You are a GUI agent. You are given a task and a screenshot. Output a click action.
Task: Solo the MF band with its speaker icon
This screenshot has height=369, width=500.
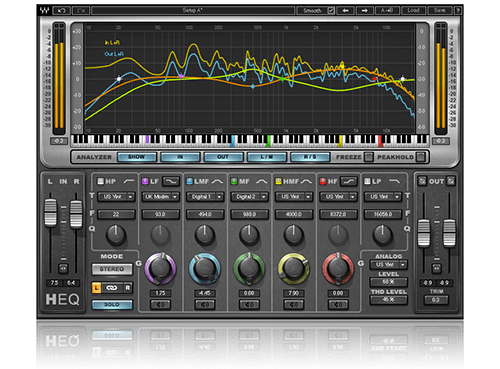249,304
